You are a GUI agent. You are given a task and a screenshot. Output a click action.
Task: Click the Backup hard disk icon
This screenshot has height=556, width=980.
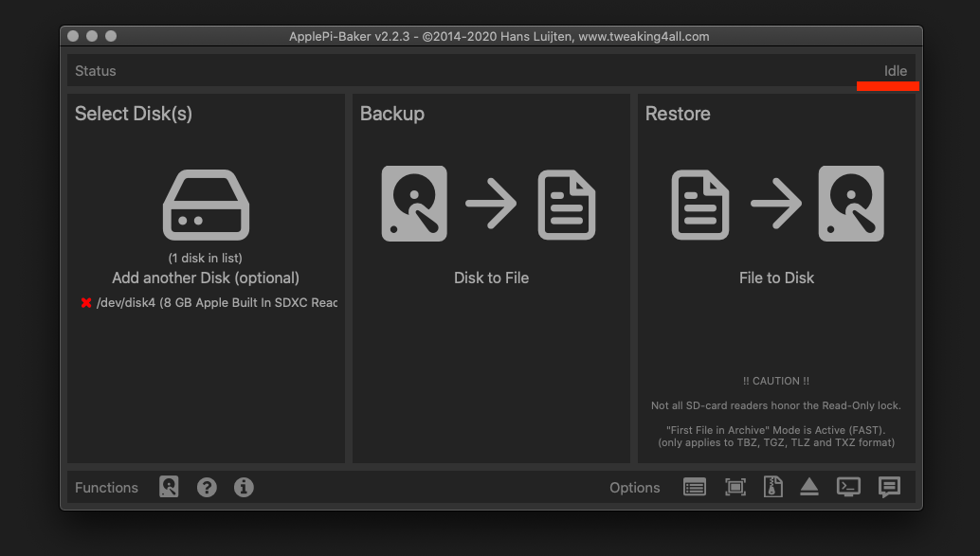tap(414, 204)
